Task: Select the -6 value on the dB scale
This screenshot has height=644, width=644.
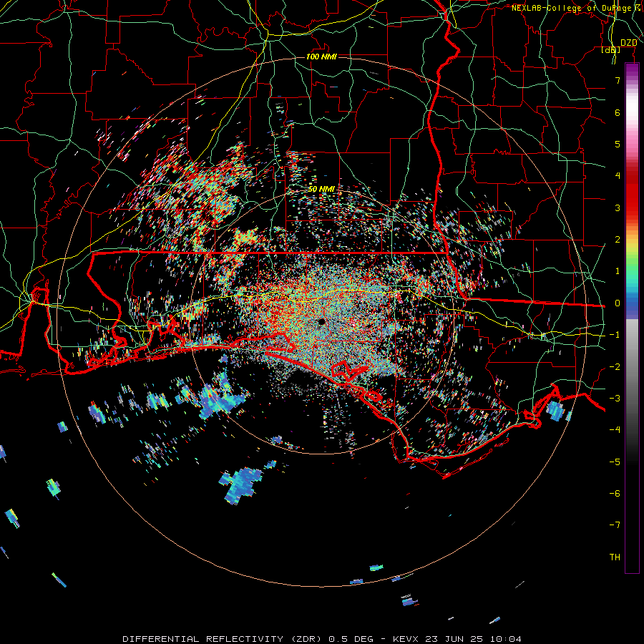Action: click(615, 494)
